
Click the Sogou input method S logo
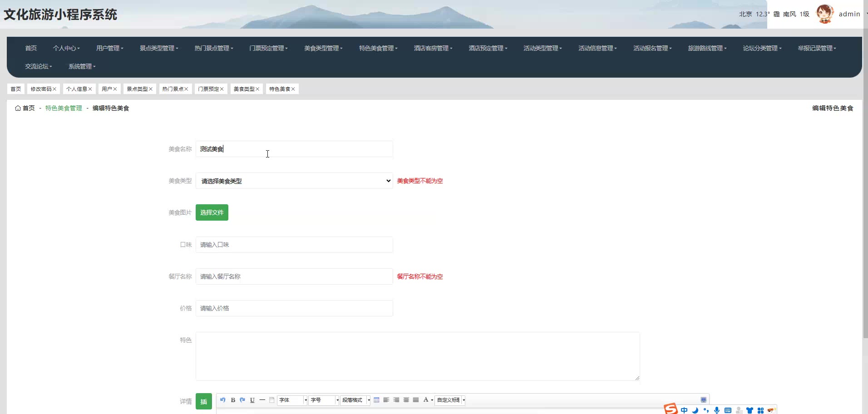tap(671, 409)
